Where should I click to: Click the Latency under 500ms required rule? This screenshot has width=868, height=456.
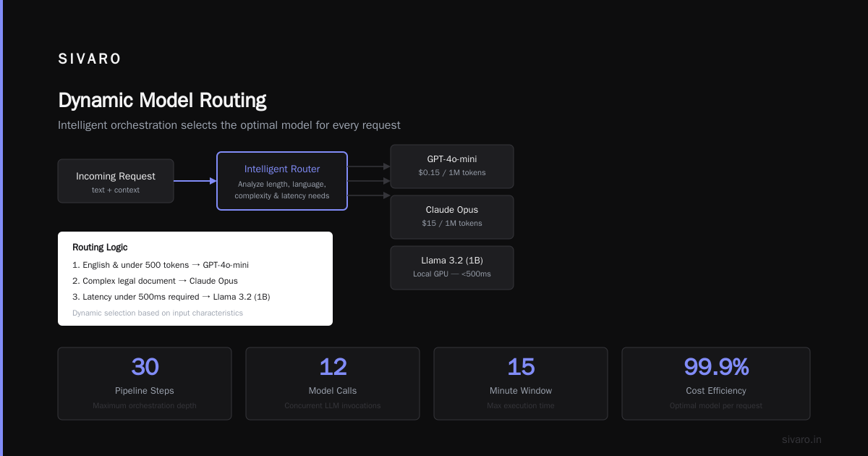(171, 297)
